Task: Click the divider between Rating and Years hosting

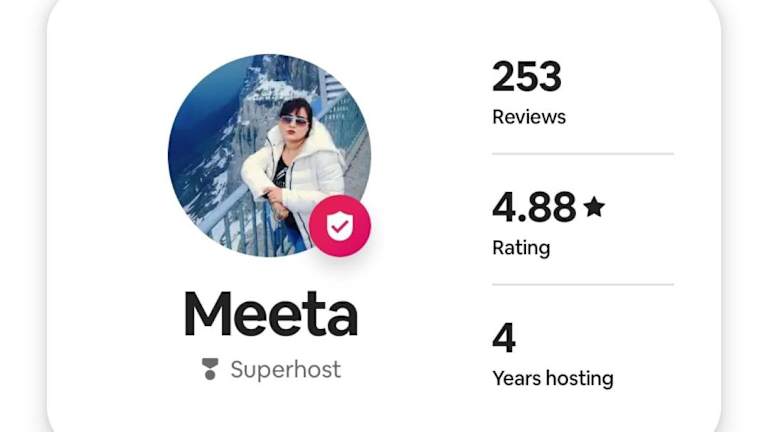Action: [x=583, y=285]
